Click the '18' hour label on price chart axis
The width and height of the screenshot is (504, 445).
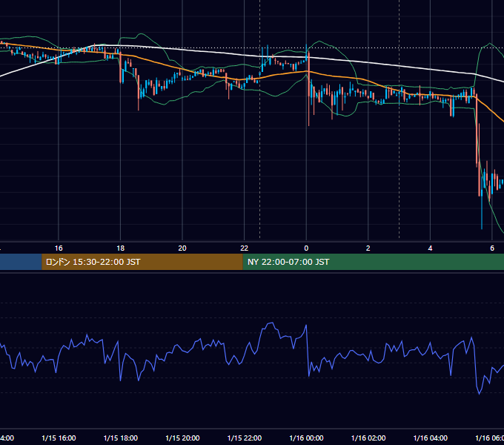121,248
